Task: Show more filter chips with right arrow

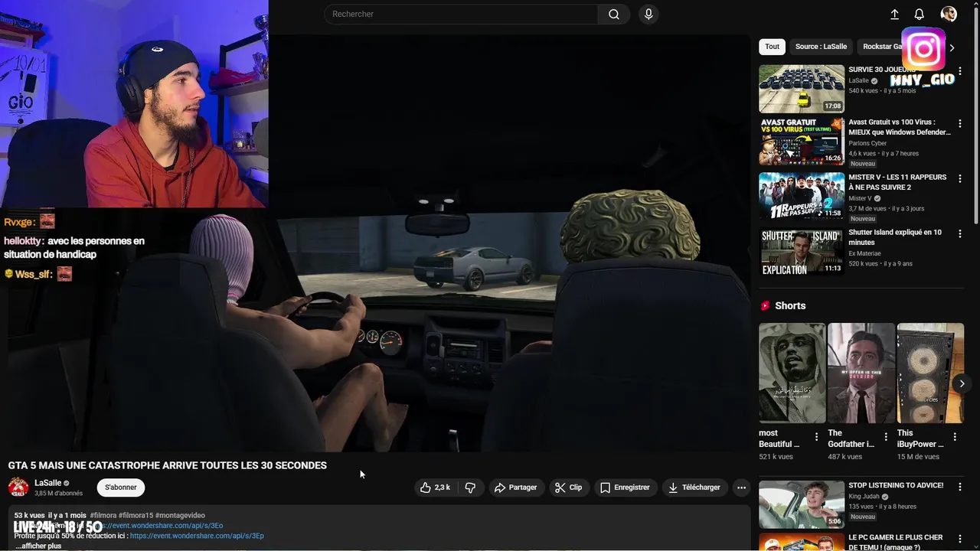Action: coord(952,47)
